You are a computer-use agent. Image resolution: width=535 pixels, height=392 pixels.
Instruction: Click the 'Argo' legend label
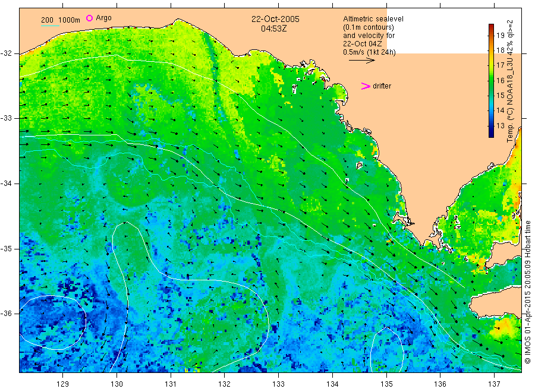103,18
